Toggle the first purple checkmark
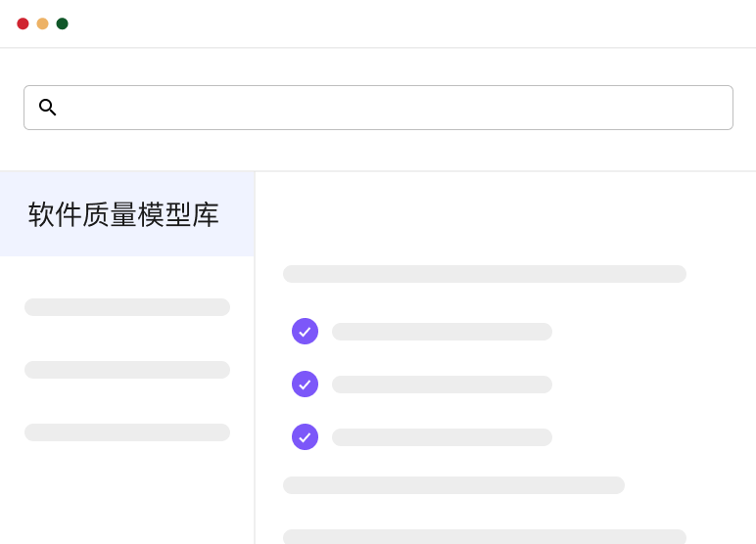This screenshot has height=544, width=756. pyautogui.click(x=305, y=332)
